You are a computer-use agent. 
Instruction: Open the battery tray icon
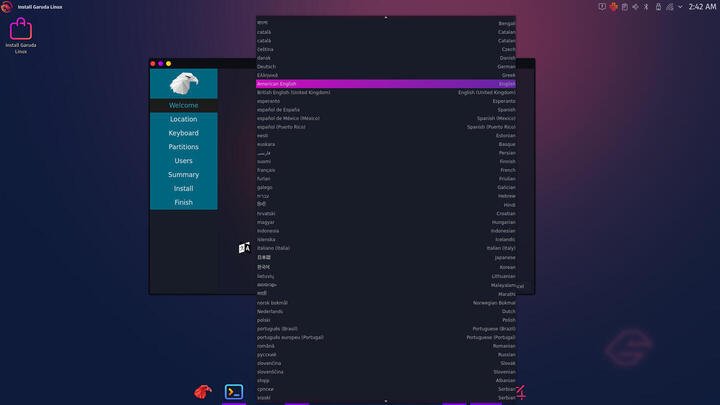pyautogui.click(x=658, y=7)
